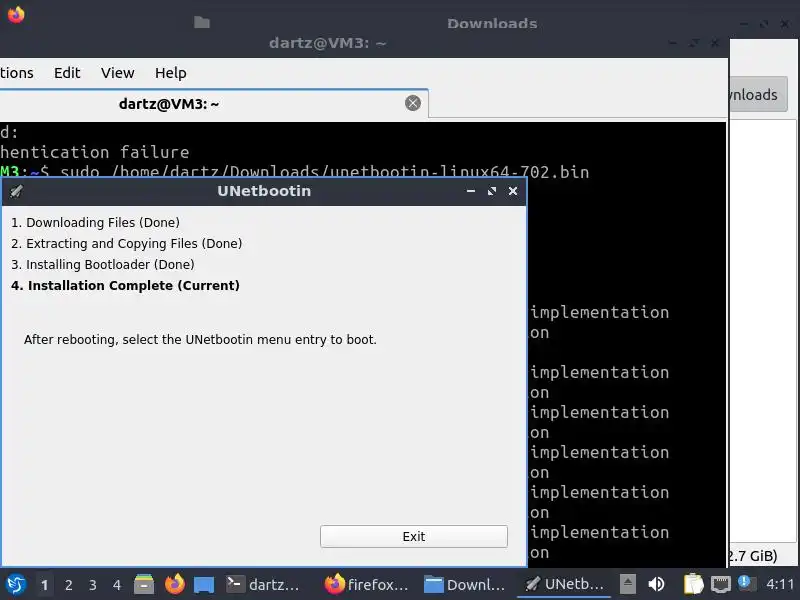Launch file manager from panel quicklaunch
The width and height of the screenshot is (800, 600).
[144, 584]
